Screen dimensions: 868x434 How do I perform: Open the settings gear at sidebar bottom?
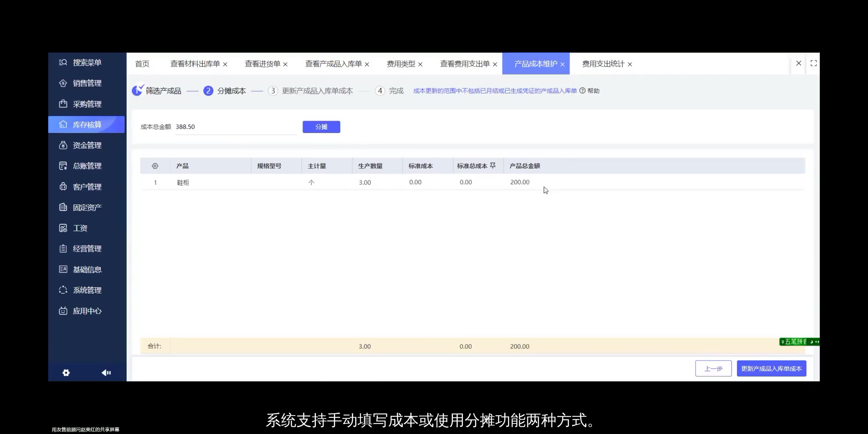coord(66,373)
